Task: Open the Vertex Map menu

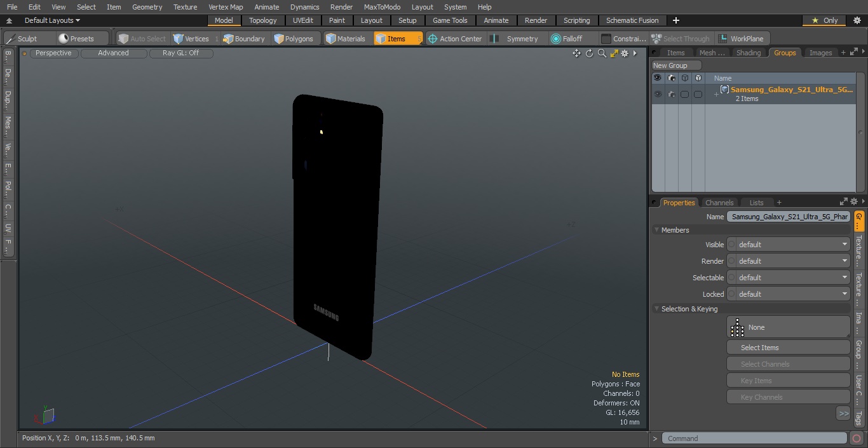Action: click(x=226, y=7)
